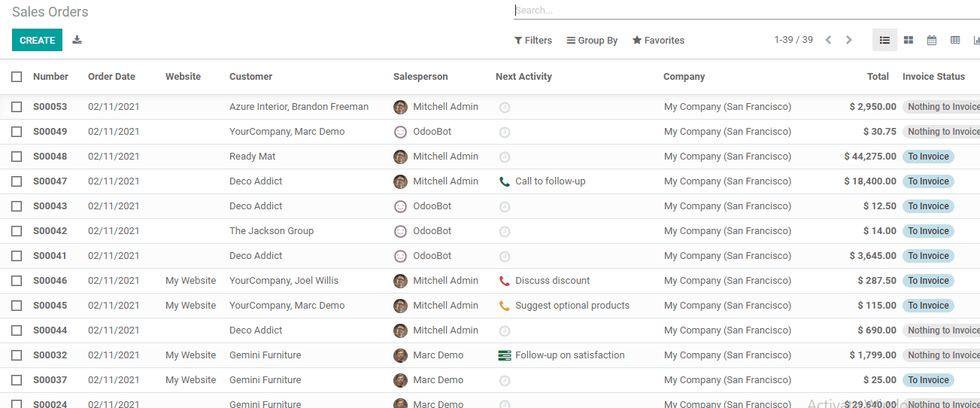This screenshot has width=980, height=408.
Task: Click clock activity icon for S00049
Action: 505,132
